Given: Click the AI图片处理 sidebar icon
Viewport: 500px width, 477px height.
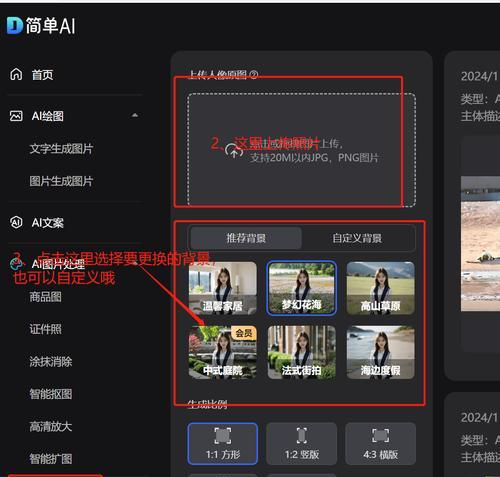Looking at the screenshot, I should [17, 264].
